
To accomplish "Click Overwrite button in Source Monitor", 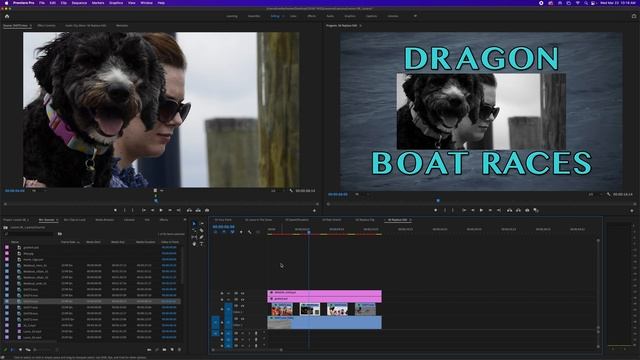I will pyautogui.click(x=198, y=210).
